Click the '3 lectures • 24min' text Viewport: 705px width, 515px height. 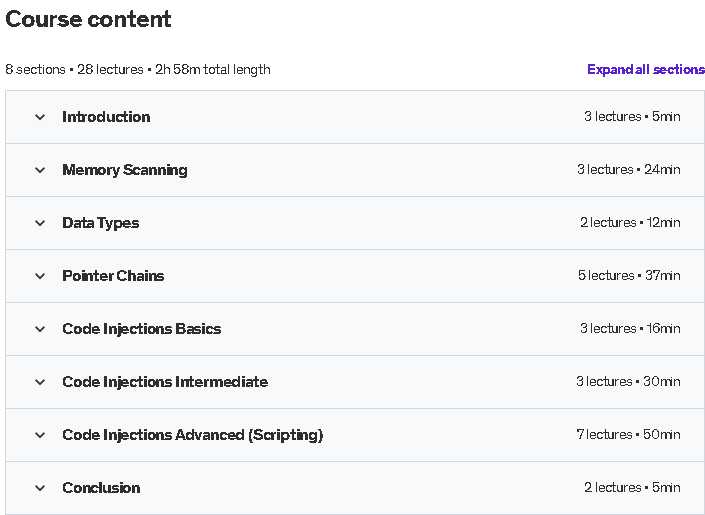click(x=629, y=170)
